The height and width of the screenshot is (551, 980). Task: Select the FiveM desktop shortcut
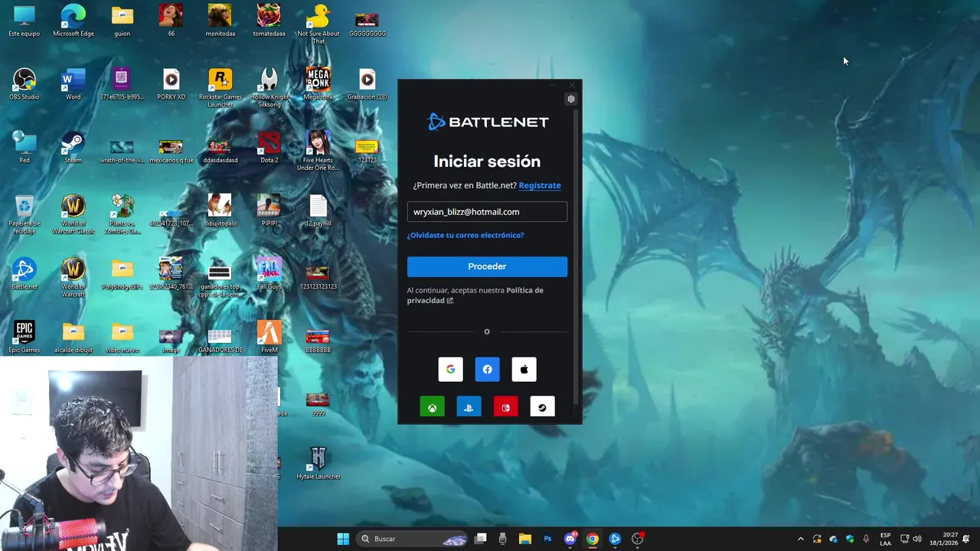click(269, 337)
